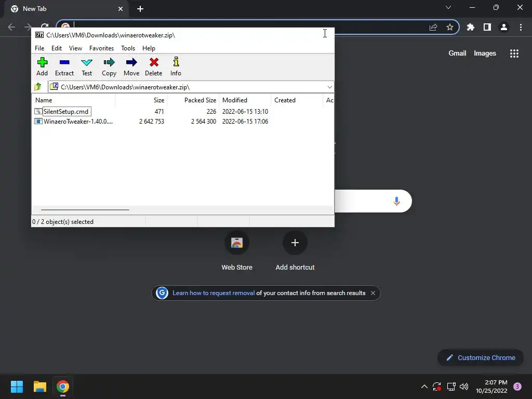The image size is (532, 399).
Task: Click the red Delete icon
Action: [154, 67]
